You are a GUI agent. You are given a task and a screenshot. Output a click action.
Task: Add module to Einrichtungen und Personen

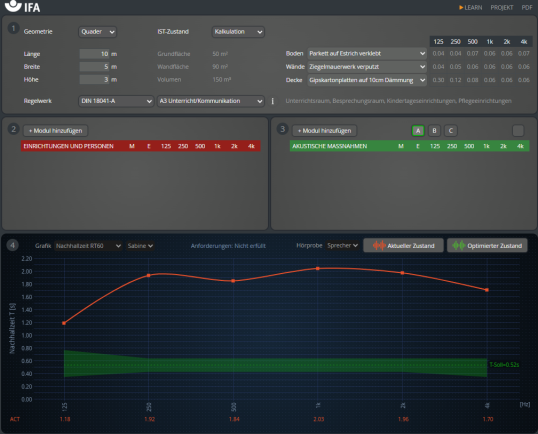tap(55, 131)
